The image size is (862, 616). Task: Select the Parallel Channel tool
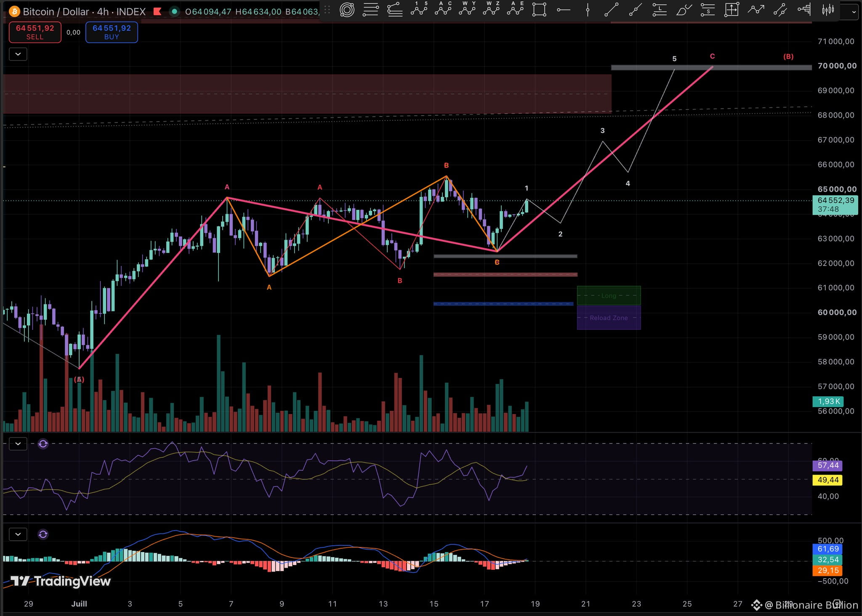tap(780, 9)
